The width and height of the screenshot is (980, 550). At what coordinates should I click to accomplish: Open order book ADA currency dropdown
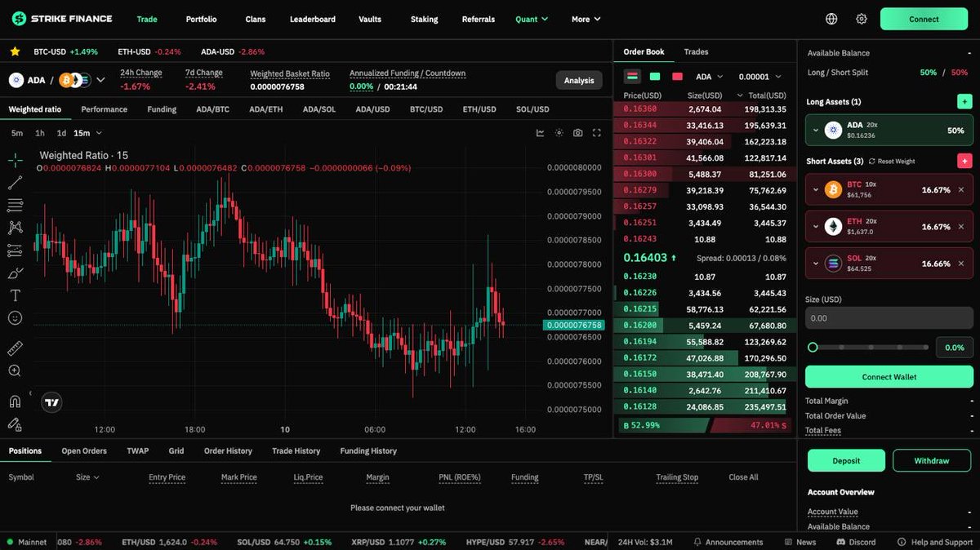tap(709, 77)
